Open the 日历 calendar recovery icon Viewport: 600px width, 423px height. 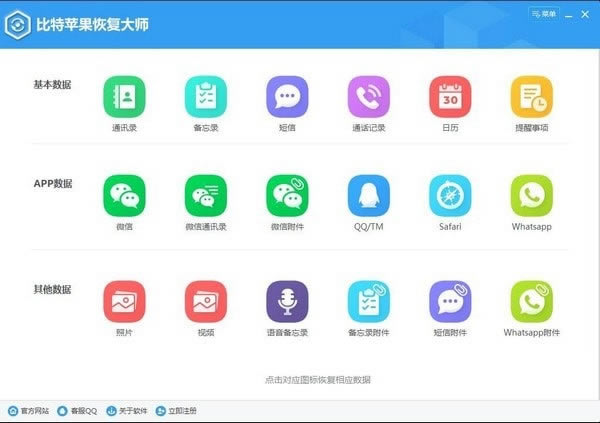pyautogui.click(x=450, y=97)
